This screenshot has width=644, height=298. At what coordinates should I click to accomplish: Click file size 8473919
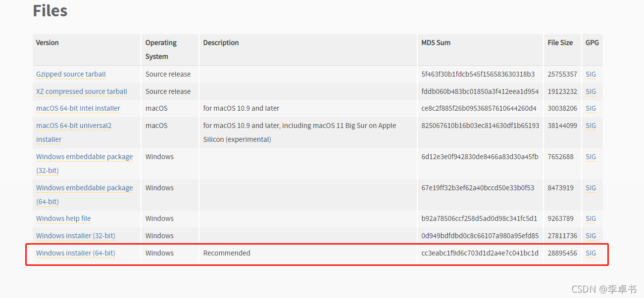[561, 188]
